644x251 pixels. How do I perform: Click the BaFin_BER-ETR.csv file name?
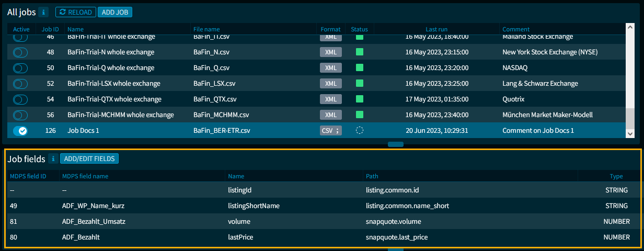click(222, 131)
